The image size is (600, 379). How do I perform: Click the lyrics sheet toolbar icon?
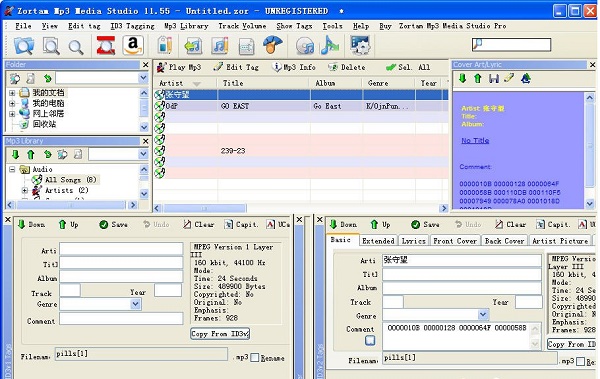(246, 46)
